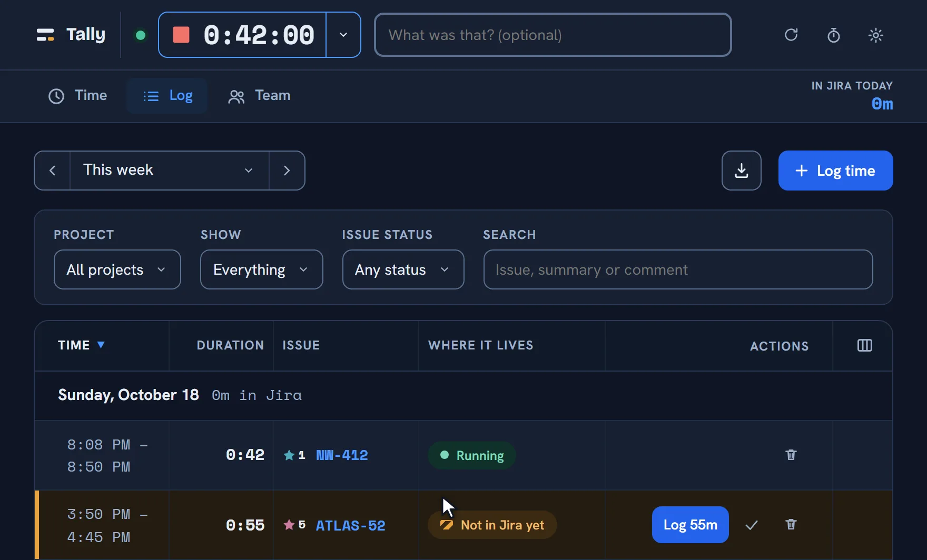Select the Log tab

pyautogui.click(x=167, y=96)
